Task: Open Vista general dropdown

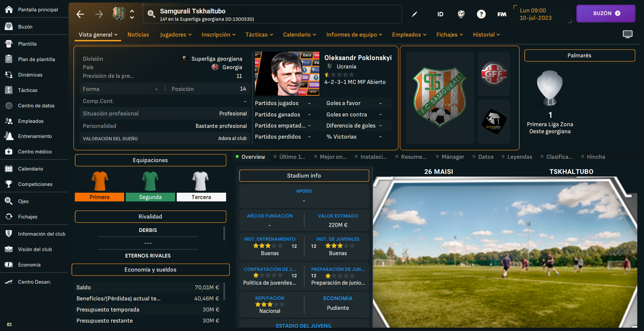Action: (98, 35)
